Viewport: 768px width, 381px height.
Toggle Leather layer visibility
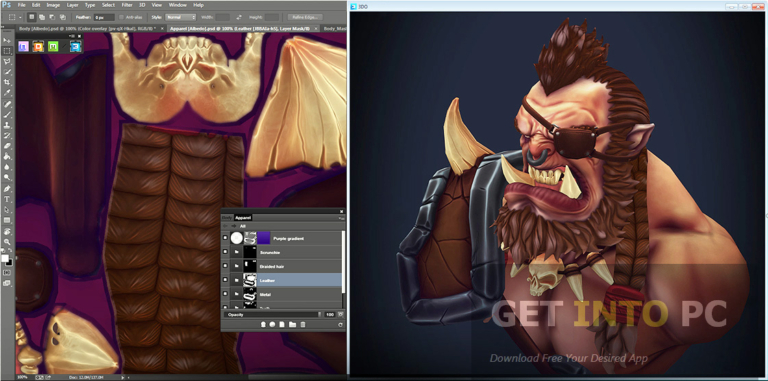pyautogui.click(x=225, y=280)
